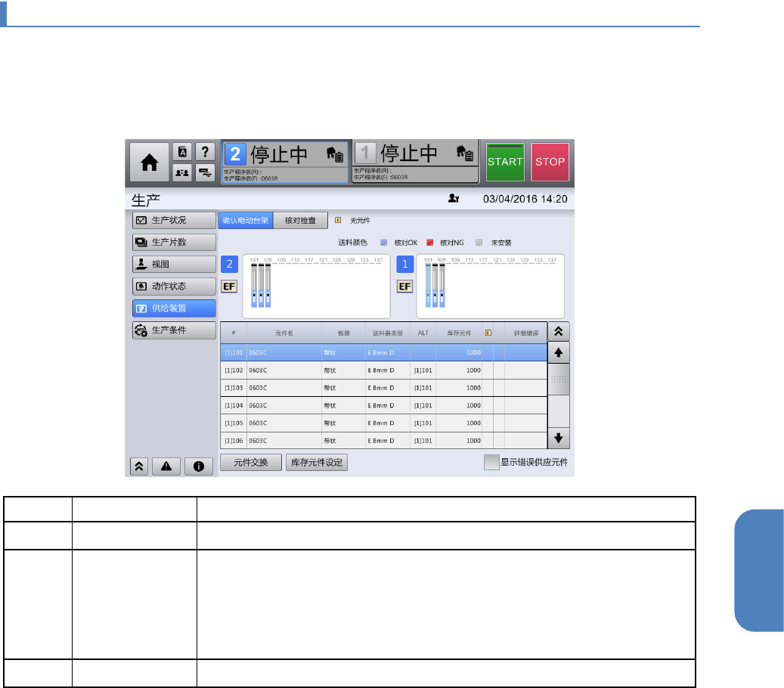Open 生产状况 in the side menu
This screenshot has height=688, width=784.
(174, 220)
